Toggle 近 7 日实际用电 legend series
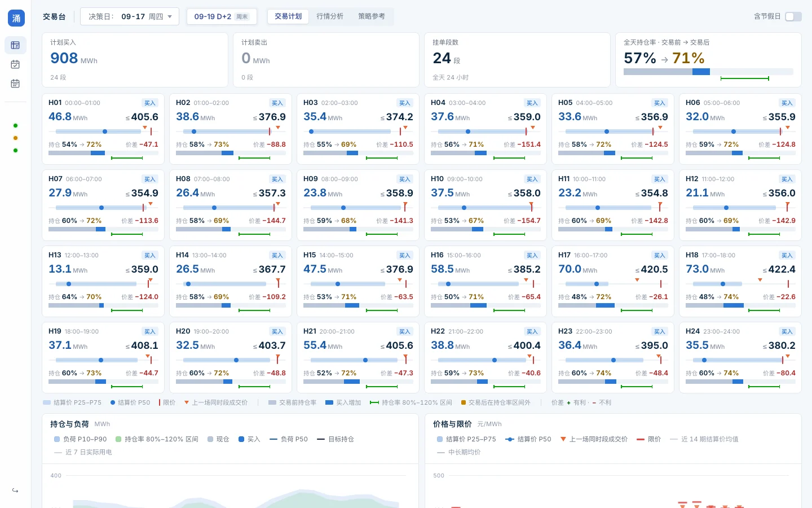This screenshot has height=508, width=812. [x=83, y=452]
